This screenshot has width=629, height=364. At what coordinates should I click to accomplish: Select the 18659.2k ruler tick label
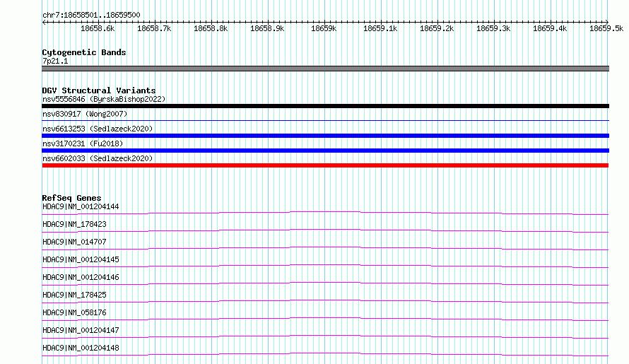point(437,28)
